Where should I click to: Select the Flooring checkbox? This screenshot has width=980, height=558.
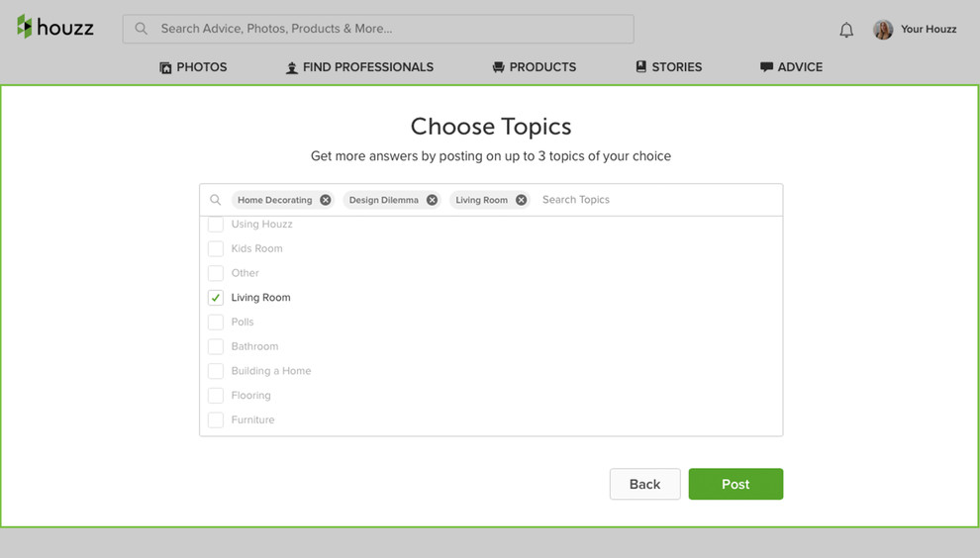pos(216,396)
